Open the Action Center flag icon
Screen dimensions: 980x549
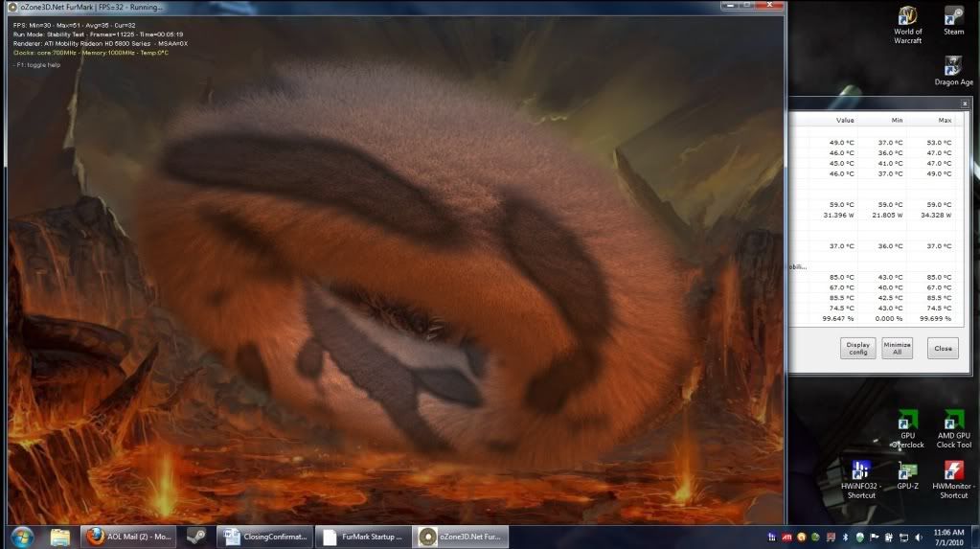click(875, 538)
